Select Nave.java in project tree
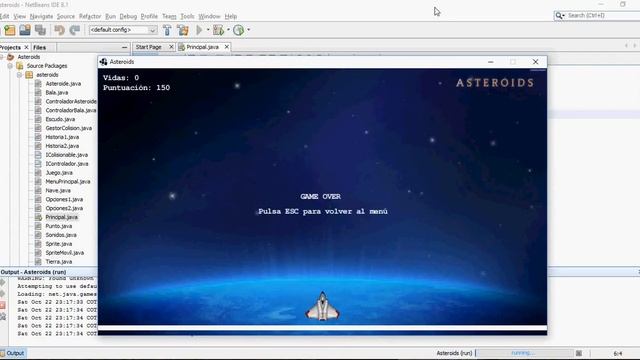Image resolution: width=640 pixels, height=360 pixels. [58, 191]
